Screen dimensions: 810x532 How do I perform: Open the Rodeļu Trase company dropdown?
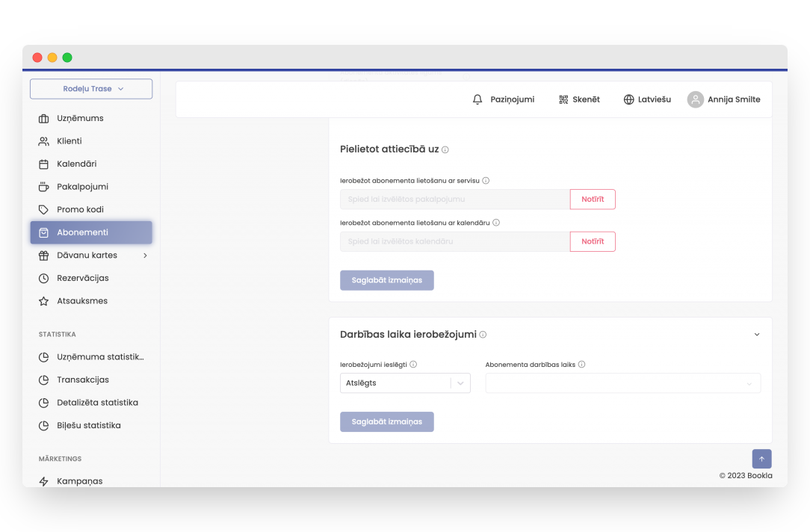click(x=91, y=89)
